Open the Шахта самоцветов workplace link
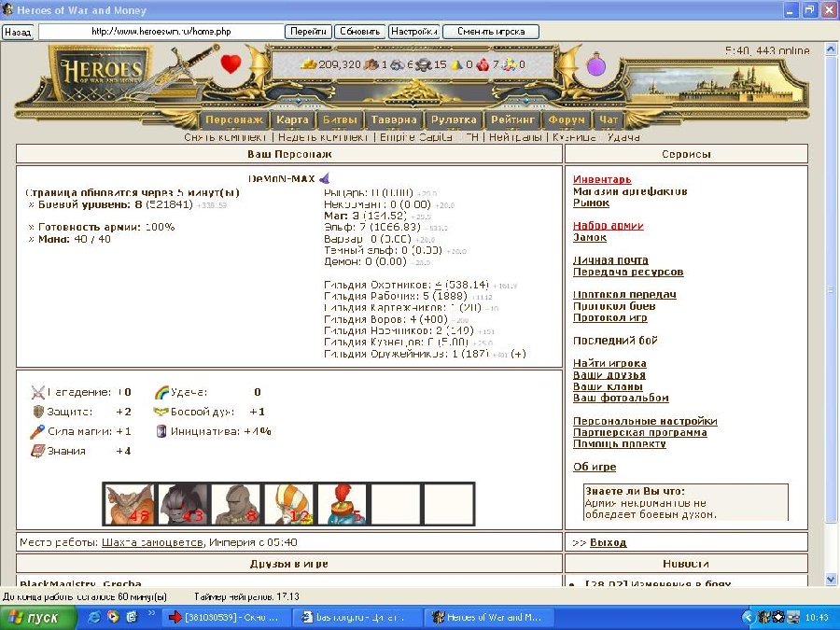 152,542
